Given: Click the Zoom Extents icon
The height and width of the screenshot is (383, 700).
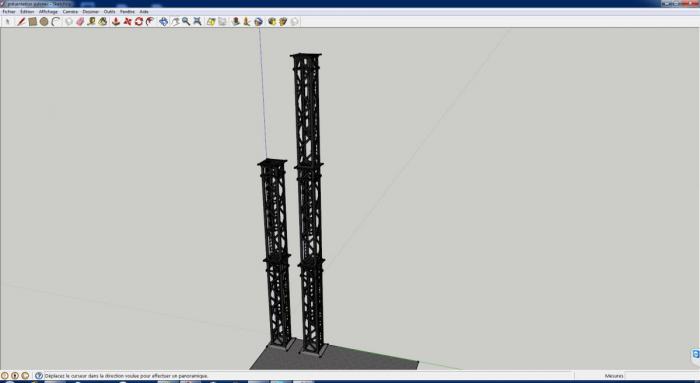Looking at the screenshot, I should 197,21.
